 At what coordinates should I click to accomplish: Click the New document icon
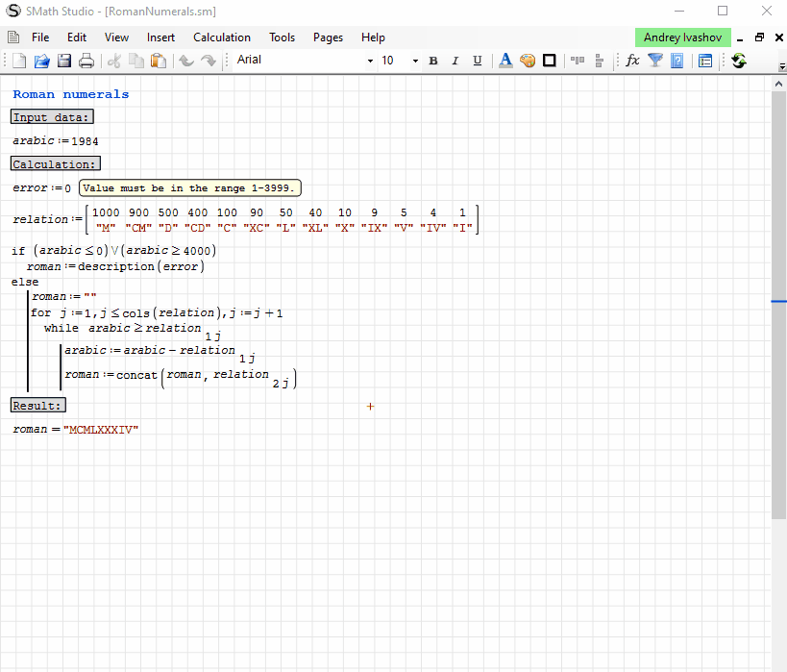point(19,61)
